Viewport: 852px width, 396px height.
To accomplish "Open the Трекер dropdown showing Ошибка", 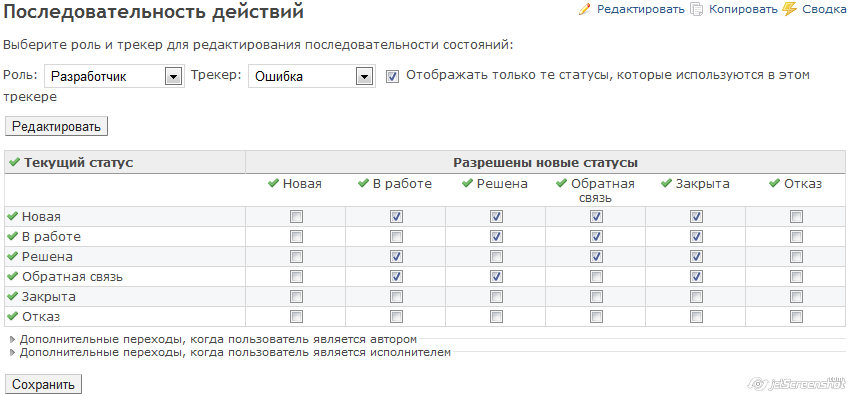I will 311,77.
